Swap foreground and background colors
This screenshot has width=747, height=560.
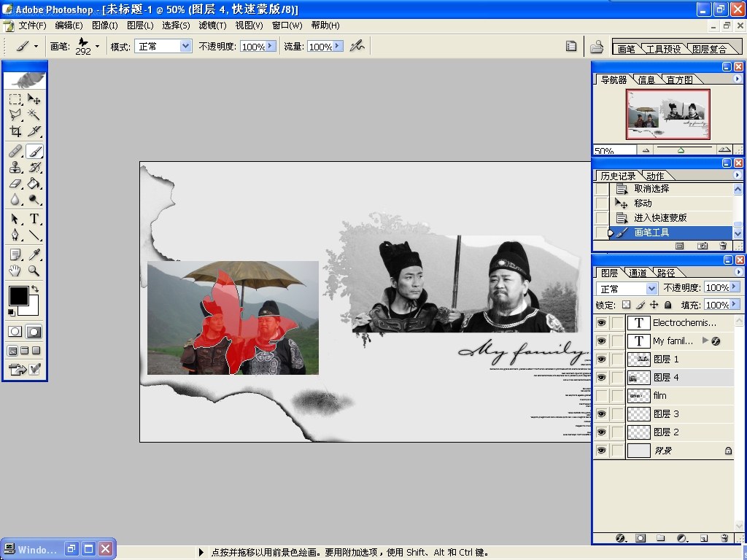(35, 289)
